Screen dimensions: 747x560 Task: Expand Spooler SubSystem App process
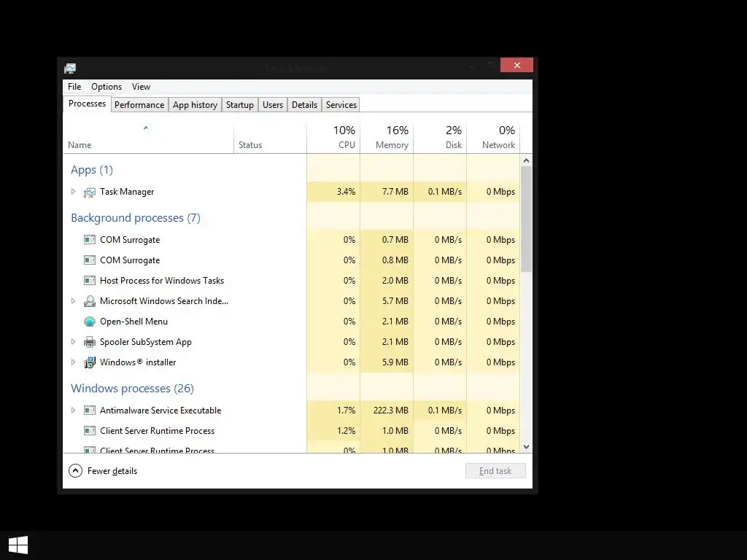click(x=74, y=341)
